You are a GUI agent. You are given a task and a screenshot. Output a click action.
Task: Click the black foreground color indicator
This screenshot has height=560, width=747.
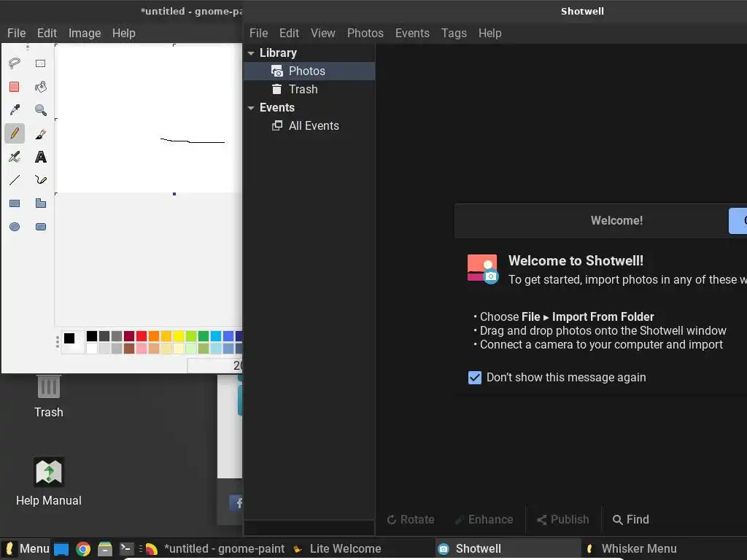(69, 338)
